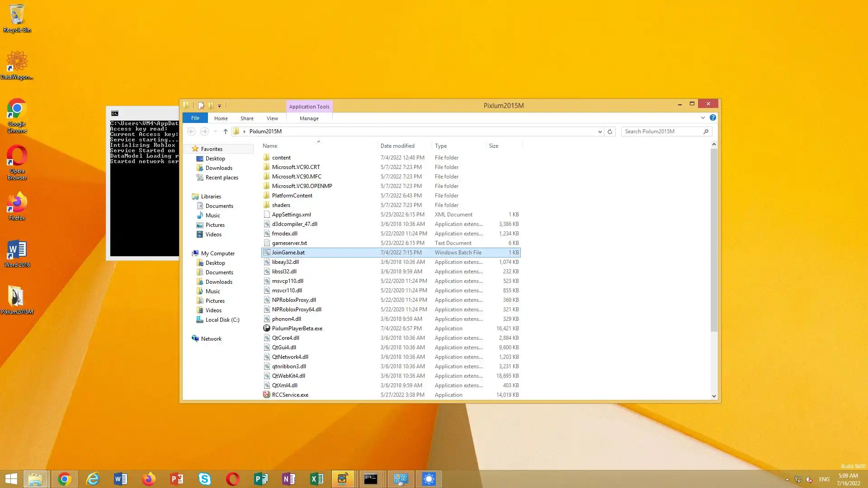Screen dimensions: 868x488
Task: Click the Up one level arrow
Action: click(225, 131)
